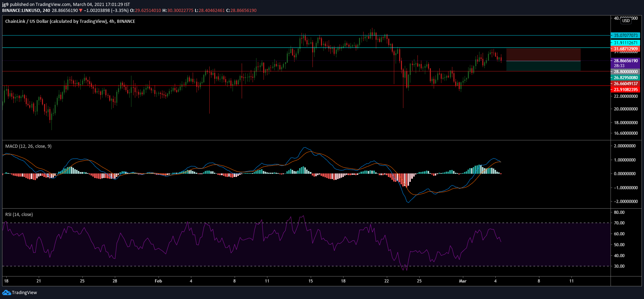The image size is (644, 299).
Task: Open the RSI (14, close) indicator legend
Action: (x=19, y=215)
